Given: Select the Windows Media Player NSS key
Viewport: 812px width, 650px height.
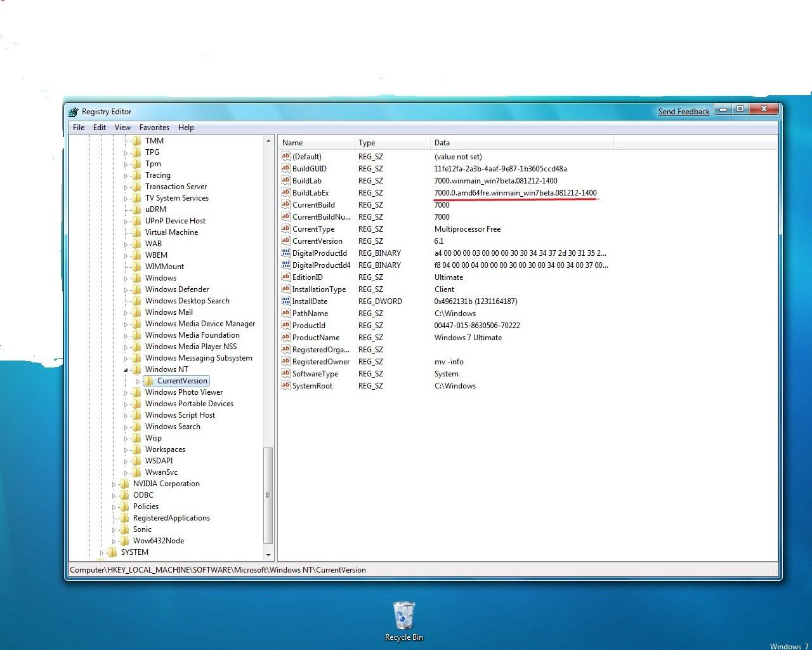Looking at the screenshot, I should (190, 347).
